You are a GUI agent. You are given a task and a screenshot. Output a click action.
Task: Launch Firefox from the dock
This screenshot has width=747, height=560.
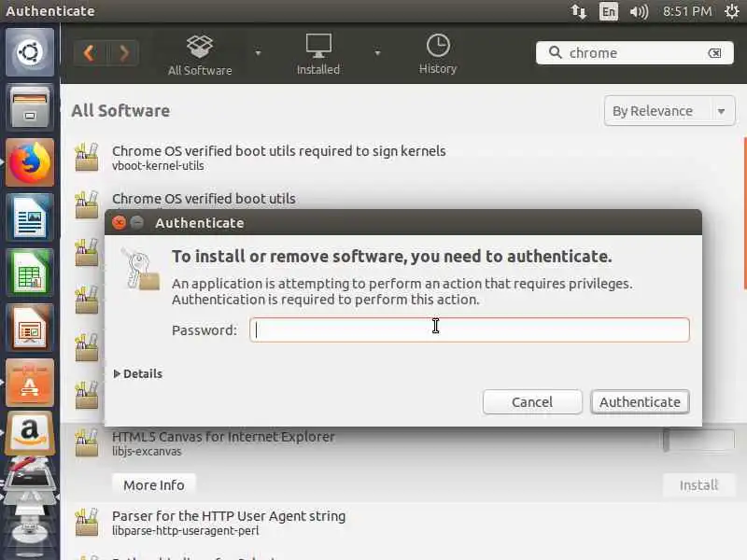pyautogui.click(x=30, y=162)
